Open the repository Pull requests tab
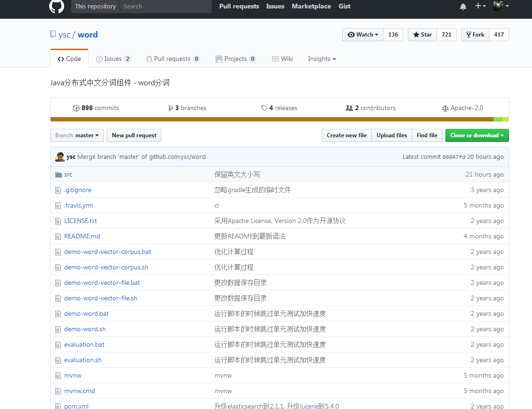The height and width of the screenshot is (409, 532). pyautogui.click(x=173, y=59)
